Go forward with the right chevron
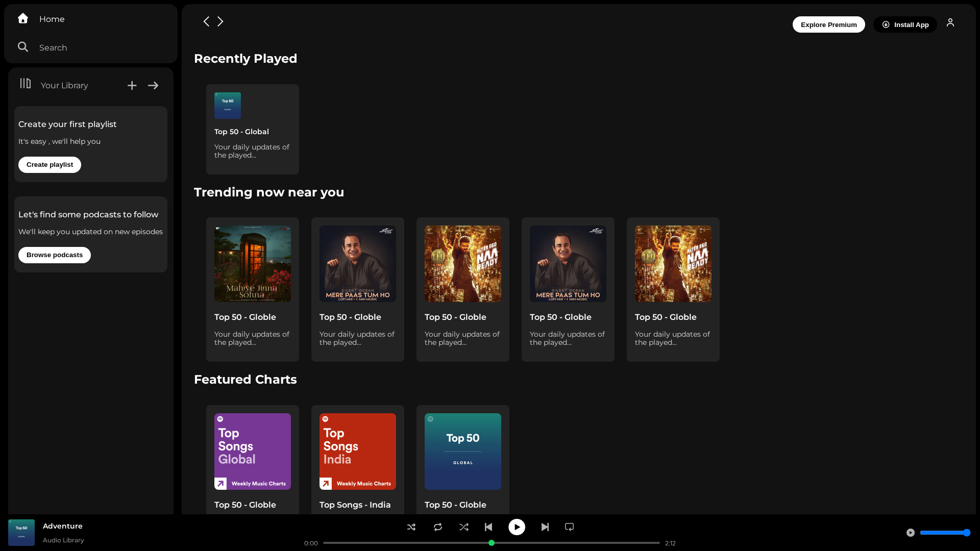The height and width of the screenshot is (551, 980). tap(220, 21)
